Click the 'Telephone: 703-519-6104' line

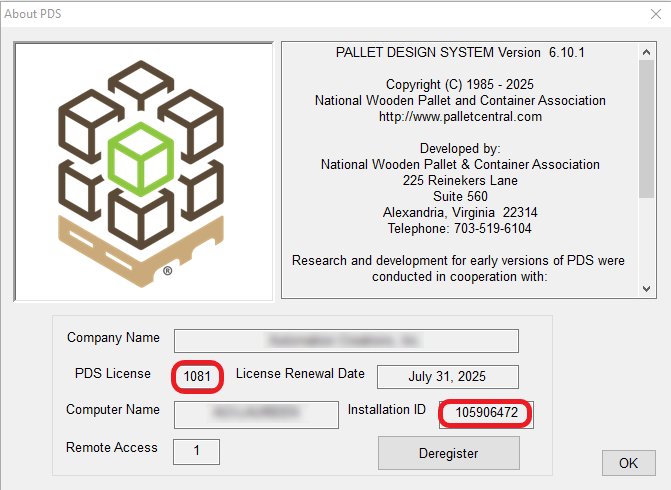click(460, 229)
